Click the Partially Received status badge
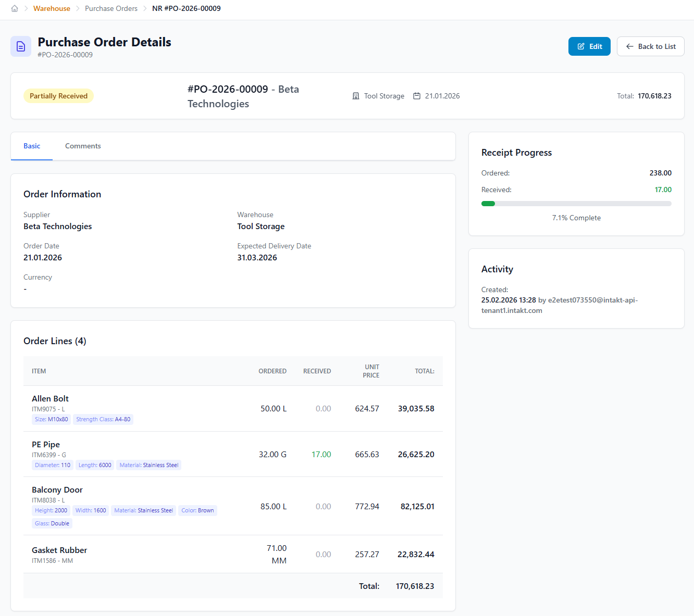This screenshot has width=694, height=616. [58, 96]
